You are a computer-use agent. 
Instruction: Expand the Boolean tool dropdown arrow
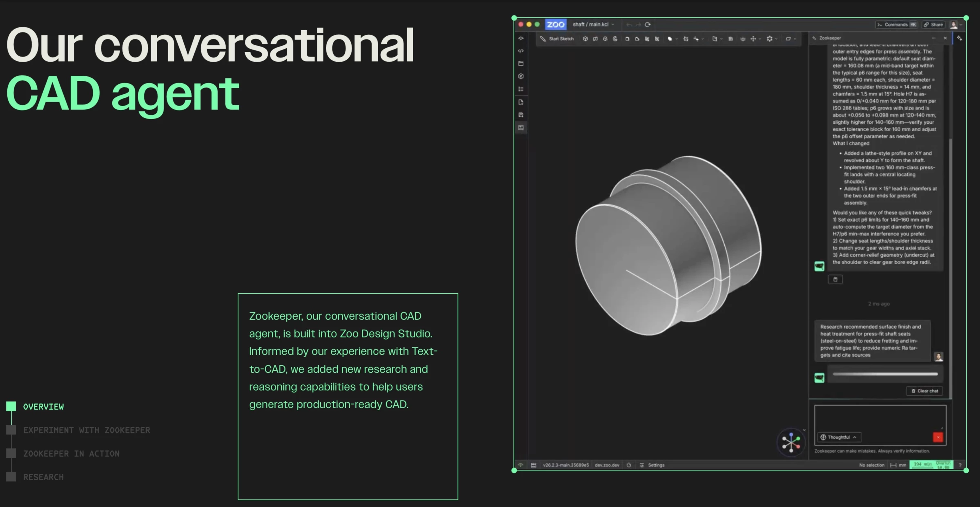(677, 39)
